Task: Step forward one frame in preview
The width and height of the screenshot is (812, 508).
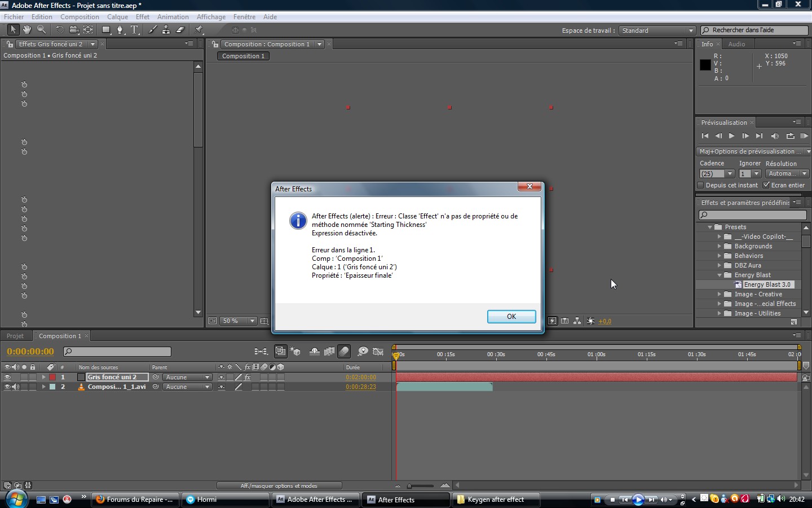Action: click(745, 136)
